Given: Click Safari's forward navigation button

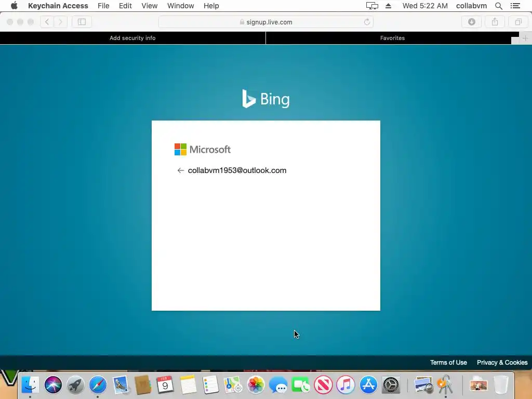Looking at the screenshot, I should tap(60, 22).
